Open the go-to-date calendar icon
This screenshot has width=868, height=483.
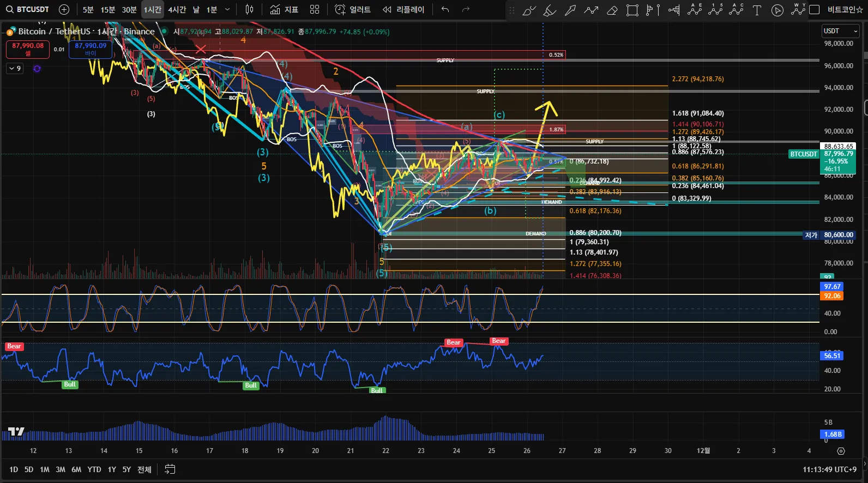pos(170,469)
